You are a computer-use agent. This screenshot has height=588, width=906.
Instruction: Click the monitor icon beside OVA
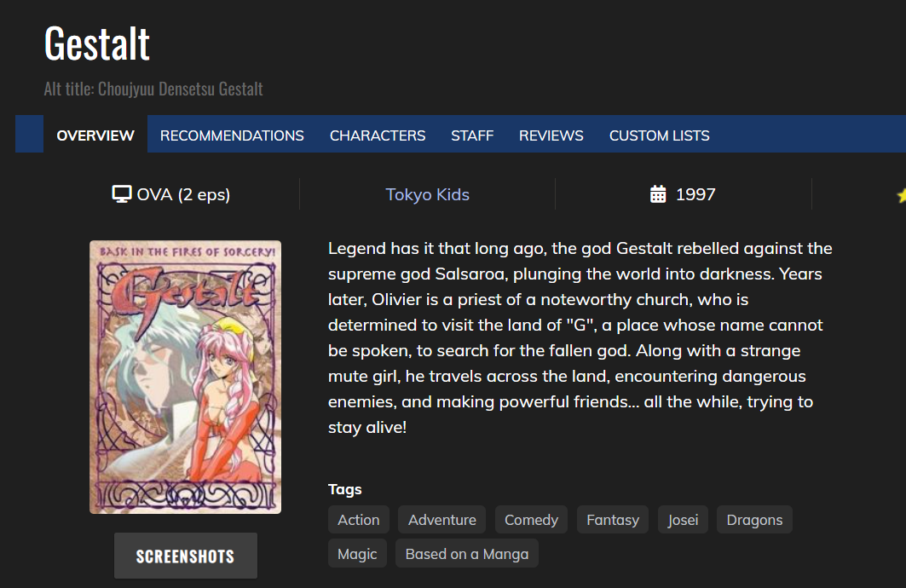click(122, 194)
